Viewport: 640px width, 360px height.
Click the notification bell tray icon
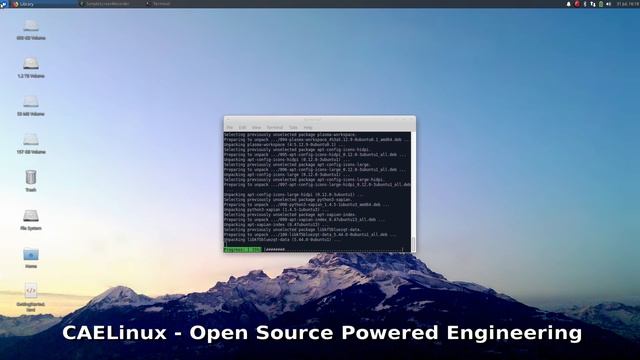[x=568, y=4]
